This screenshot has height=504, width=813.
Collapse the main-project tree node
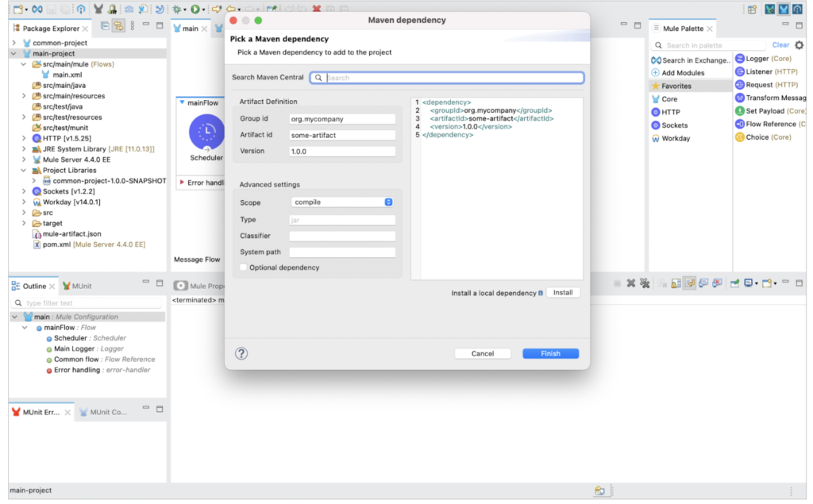click(x=13, y=54)
